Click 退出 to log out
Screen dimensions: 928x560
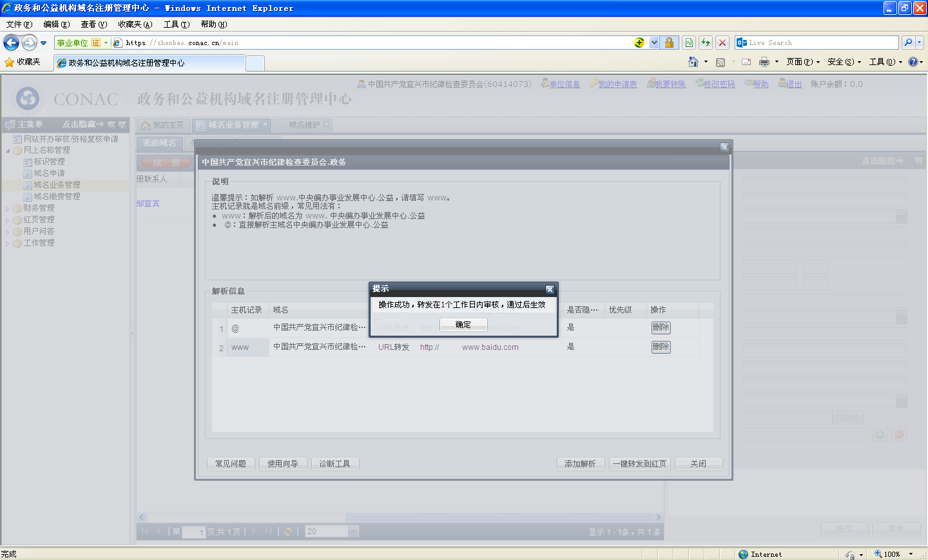coord(794,84)
